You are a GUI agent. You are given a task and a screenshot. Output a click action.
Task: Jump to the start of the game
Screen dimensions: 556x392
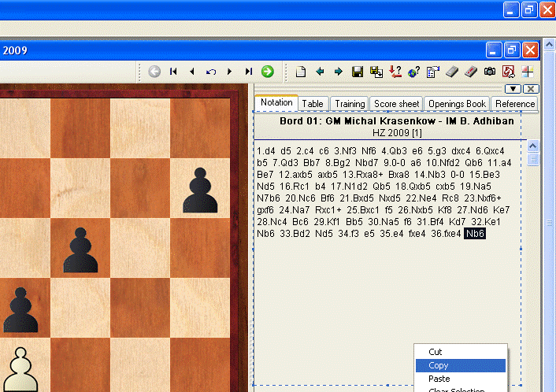173,72
